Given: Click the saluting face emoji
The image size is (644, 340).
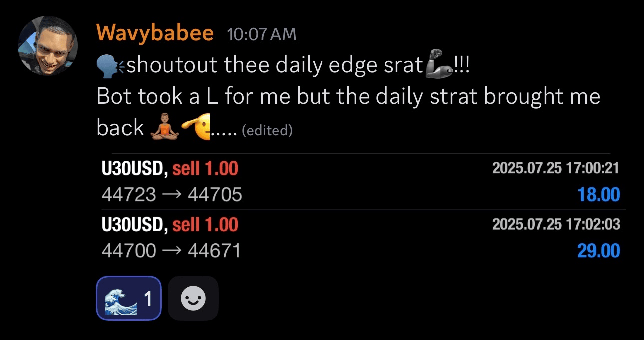Looking at the screenshot, I should [196, 128].
